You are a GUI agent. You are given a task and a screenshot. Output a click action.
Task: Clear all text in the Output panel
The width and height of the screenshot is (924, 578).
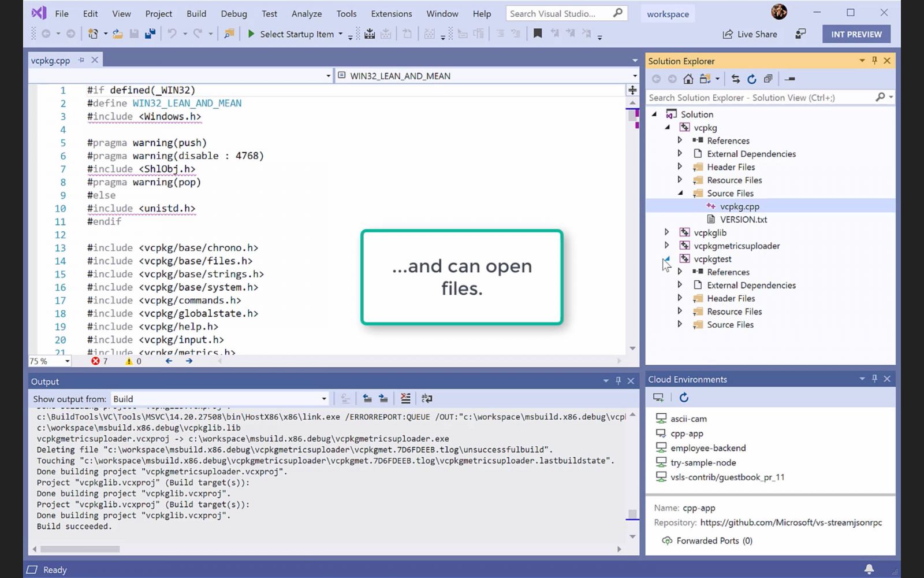coord(405,398)
